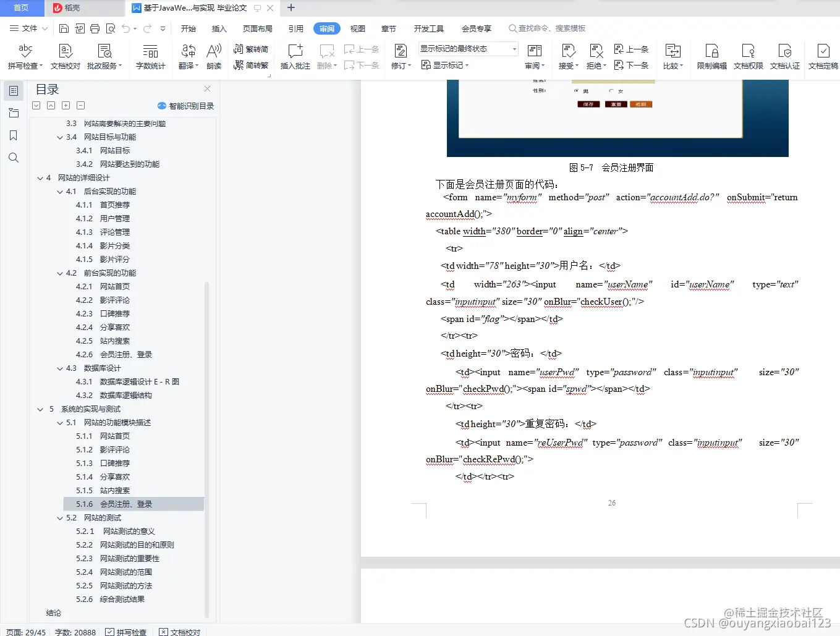Open 批改服务 dropdown

104,66
